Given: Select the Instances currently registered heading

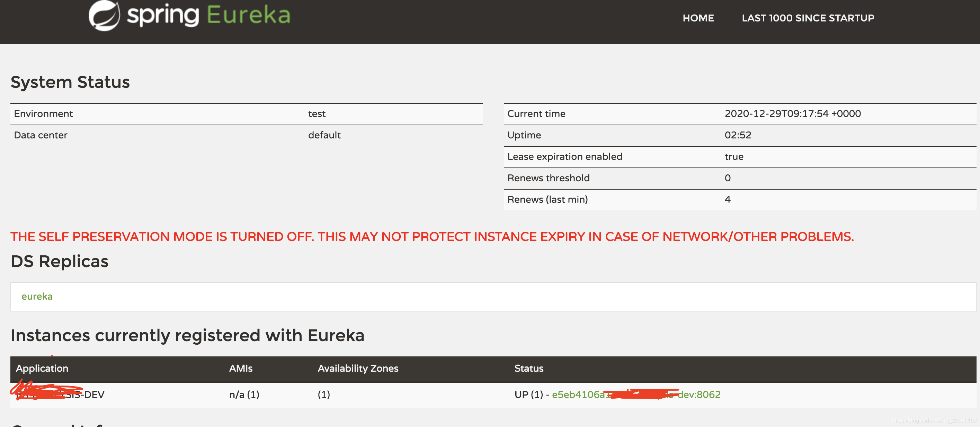Looking at the screenshot, I should (x=187, y=336).
